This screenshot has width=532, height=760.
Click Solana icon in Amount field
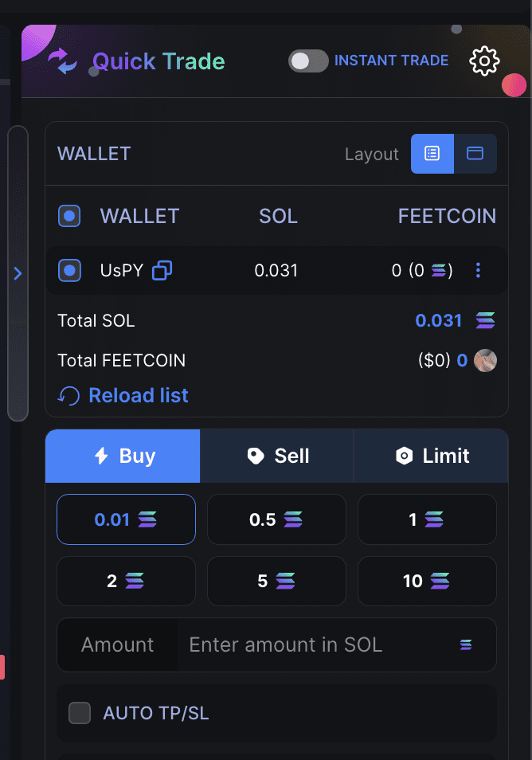tap(466, 644)
